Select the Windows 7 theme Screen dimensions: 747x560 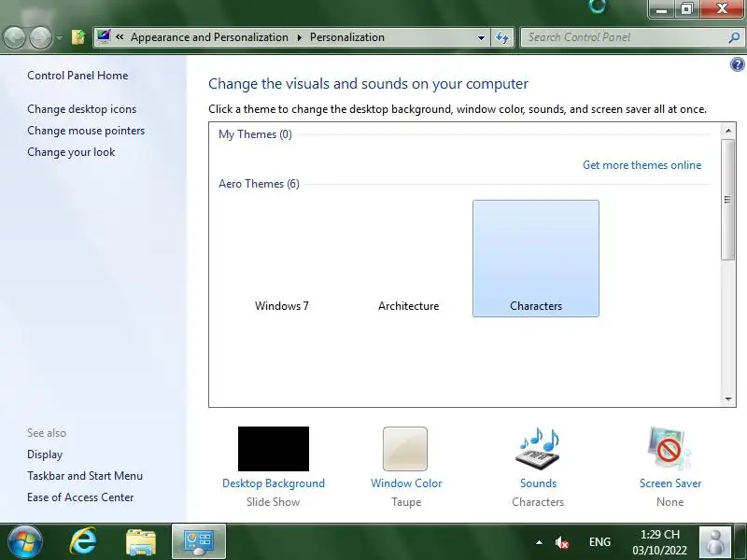(x=282, y=259)
